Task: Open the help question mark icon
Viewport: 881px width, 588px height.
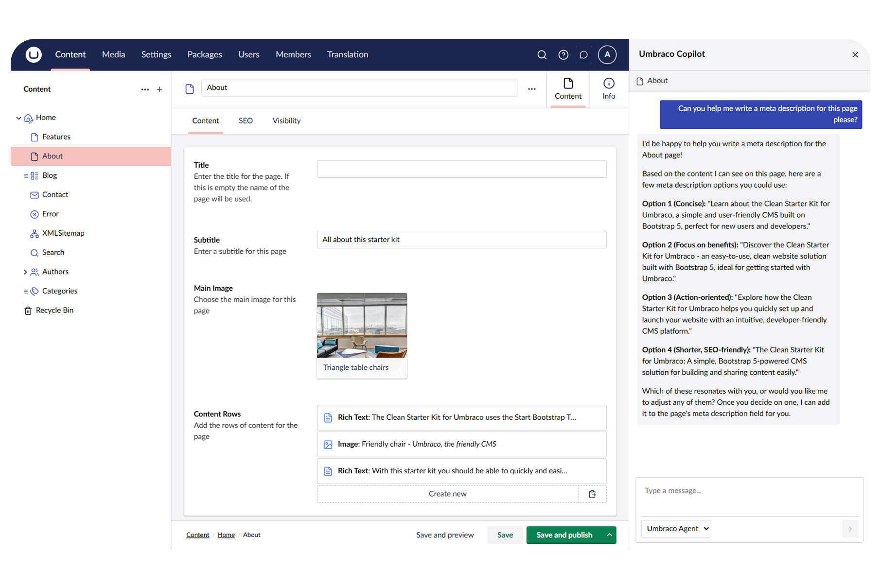Action: (563, 55)
